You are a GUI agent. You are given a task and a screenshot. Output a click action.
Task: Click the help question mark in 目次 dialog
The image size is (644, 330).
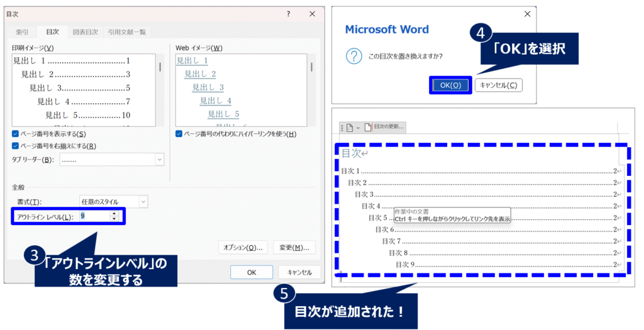[288, 14]
